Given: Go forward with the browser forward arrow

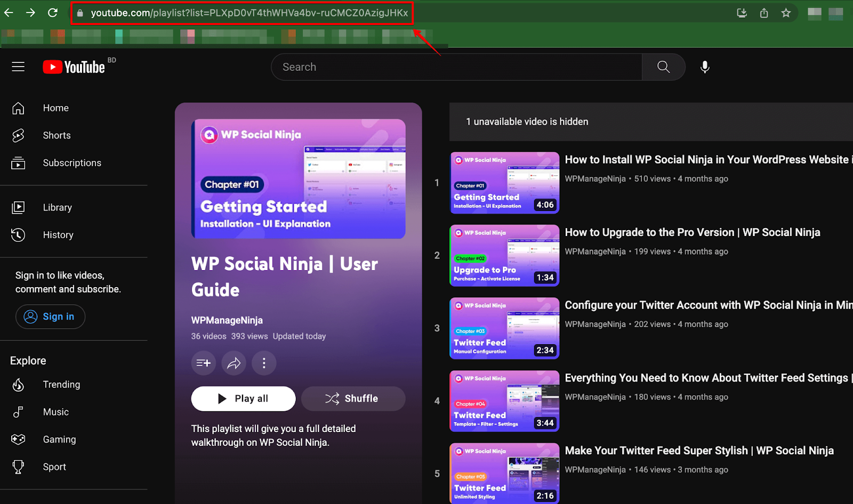Looking at the screenshot, I should pos(30,13).
